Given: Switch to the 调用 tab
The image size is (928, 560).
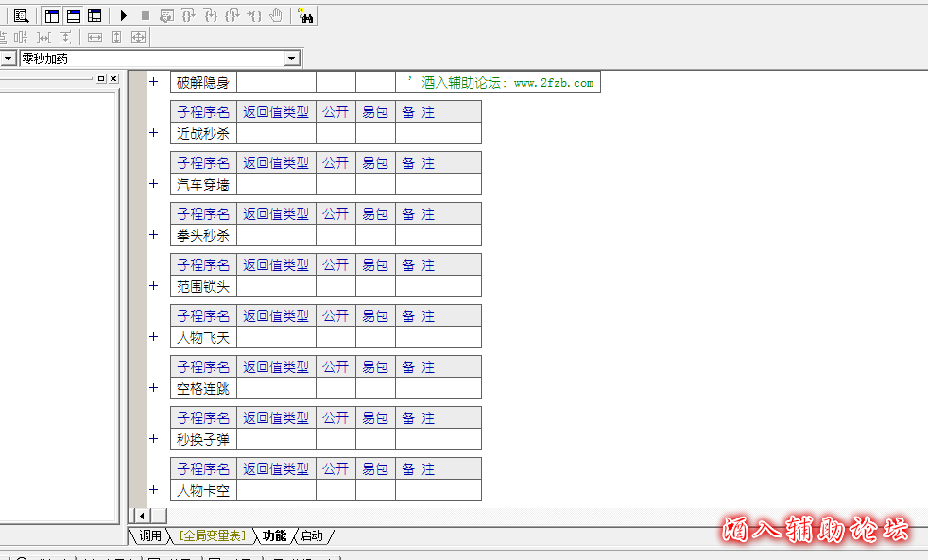Looking at the screenshot, I should click(x=149, y=536).
